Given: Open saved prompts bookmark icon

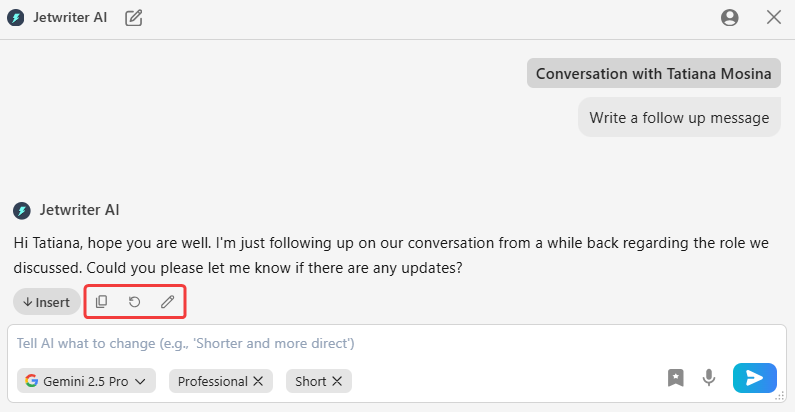Looking at the screenshot, I should tap(676, 377).
